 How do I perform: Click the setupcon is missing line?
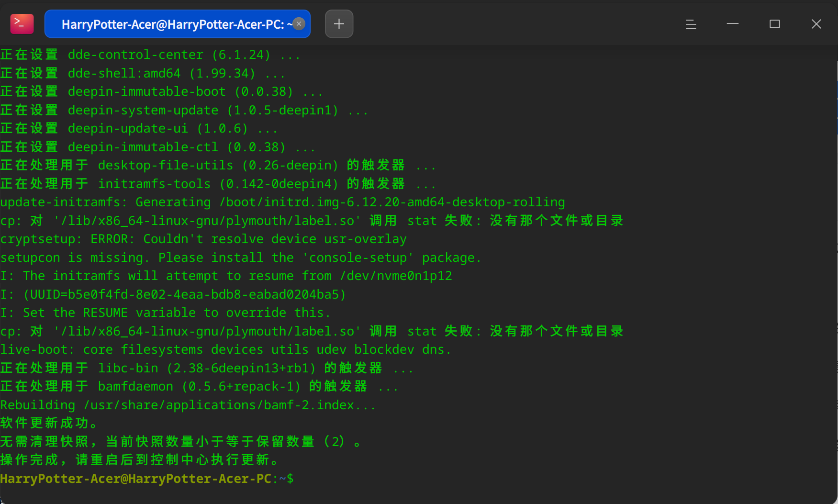click(x=240, y=258)
